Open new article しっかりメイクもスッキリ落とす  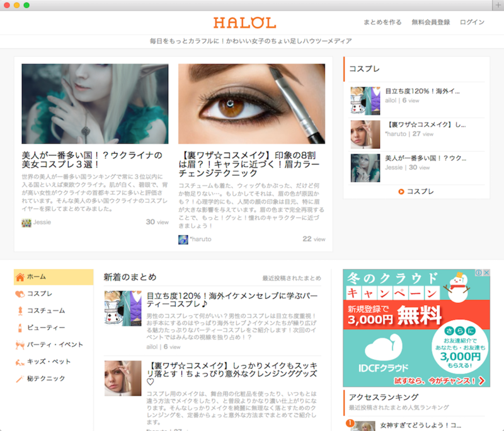point(232,374)
